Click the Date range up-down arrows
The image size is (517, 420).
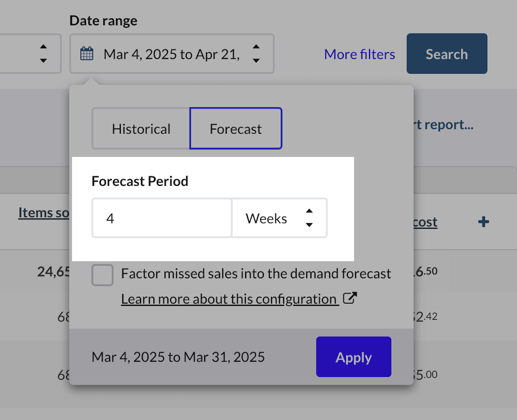point(256,54)
